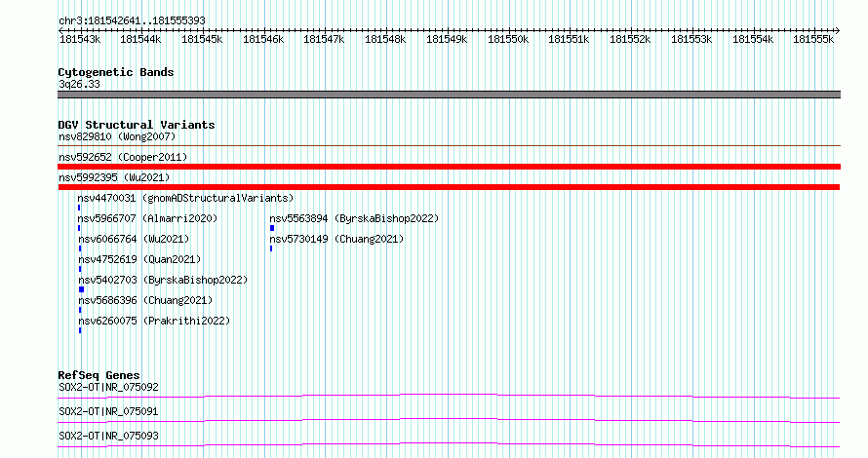Click blue marker under nsv5966707
Image resolution: width=868 pixels, height=458 pixels.
(79, 228)
